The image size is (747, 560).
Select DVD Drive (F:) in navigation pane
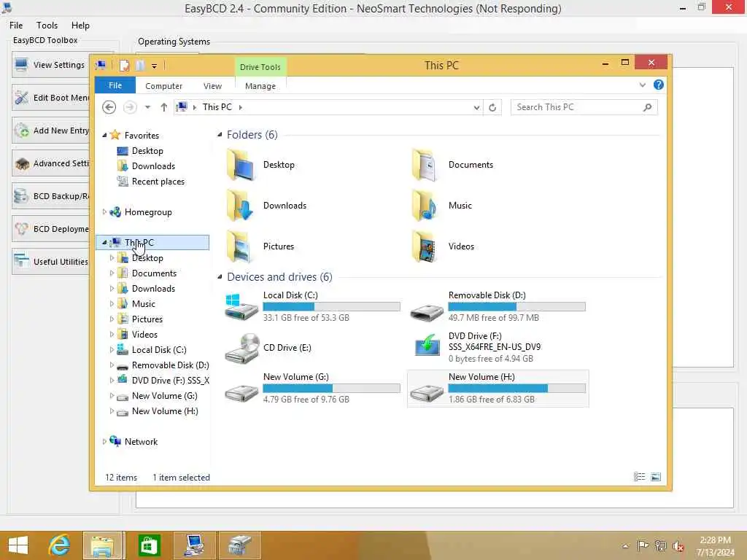pos(170,381)
